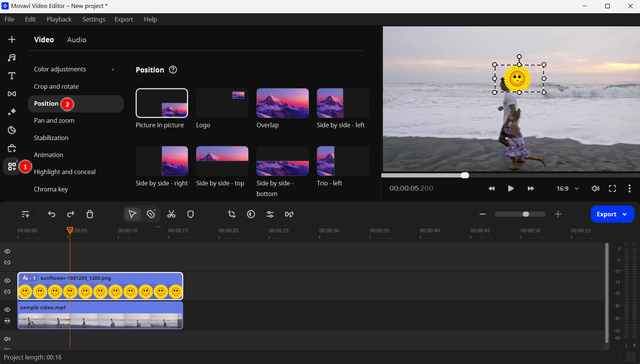640x364 pixels.
Task: Open the Settings menu
Action: tap(94, 19)
